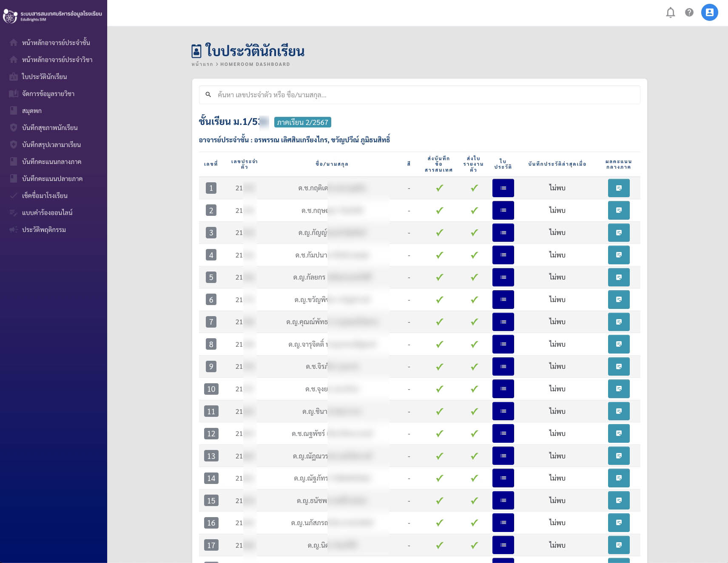Open หน้าหลักอาจารย์ประจำชั้น in sidebar
The image size is (728, 563).
coord(56,42)
